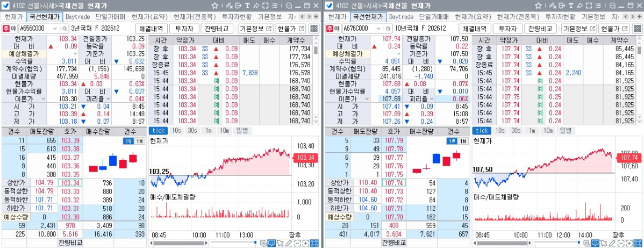Click 잔량비교 button in top of right window
Image resolution: width=644 pixels, height=248 pixels.
[x=541, y=29]
